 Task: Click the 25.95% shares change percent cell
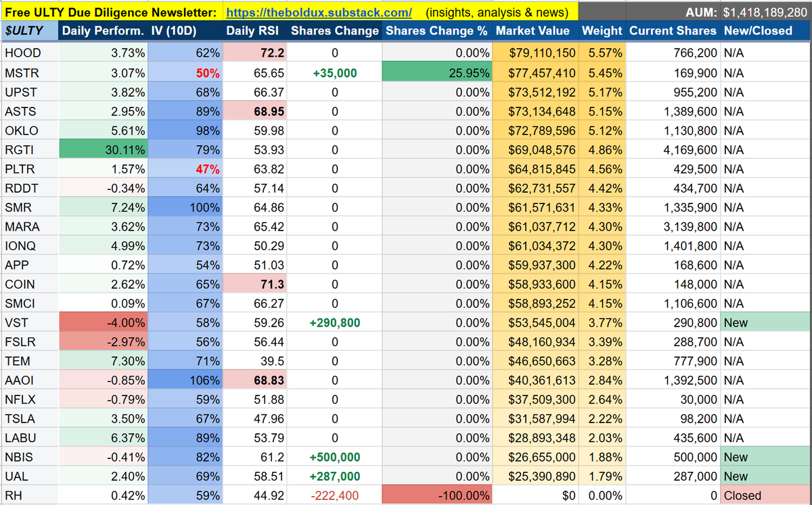pyautogui.click(x=436, y=72)
